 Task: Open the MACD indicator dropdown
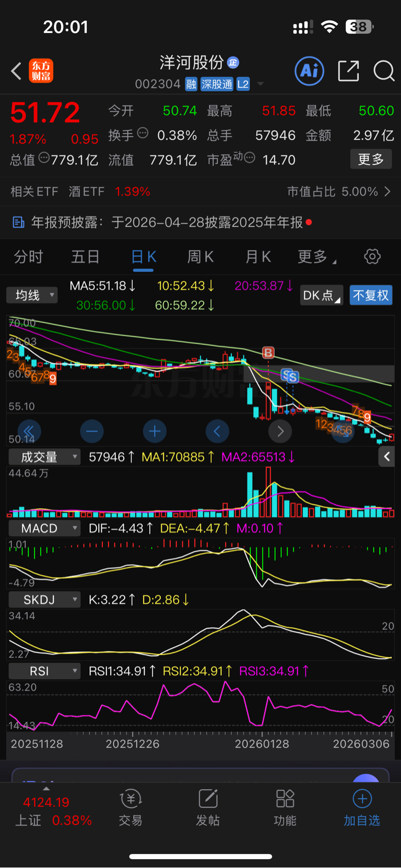(x=44, y=528)
